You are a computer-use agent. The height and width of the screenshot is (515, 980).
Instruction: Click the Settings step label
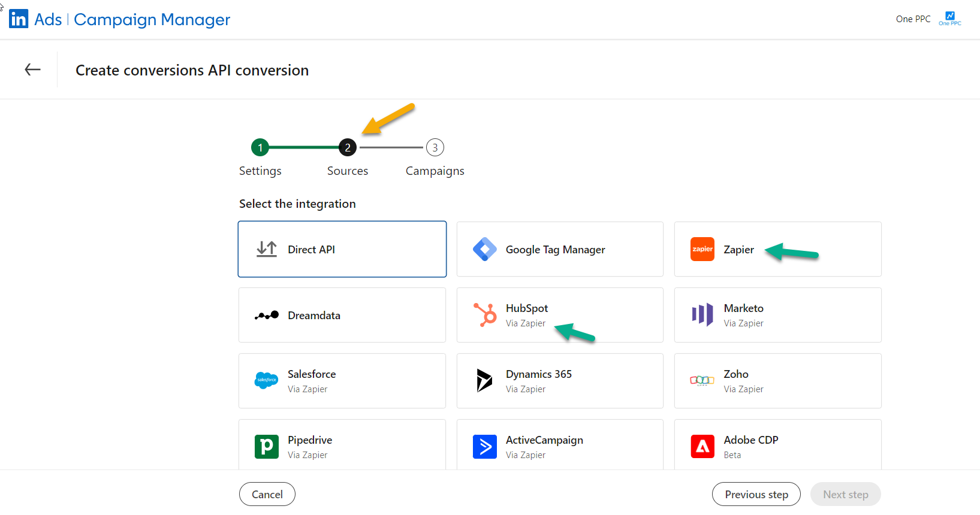pyautogui.click(x=260, y=171)
